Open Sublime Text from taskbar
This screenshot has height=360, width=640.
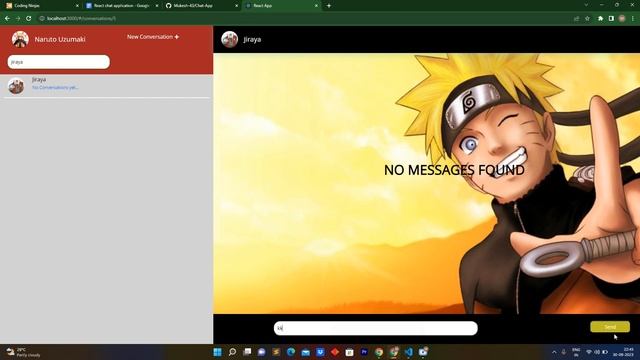pos(276,352)
